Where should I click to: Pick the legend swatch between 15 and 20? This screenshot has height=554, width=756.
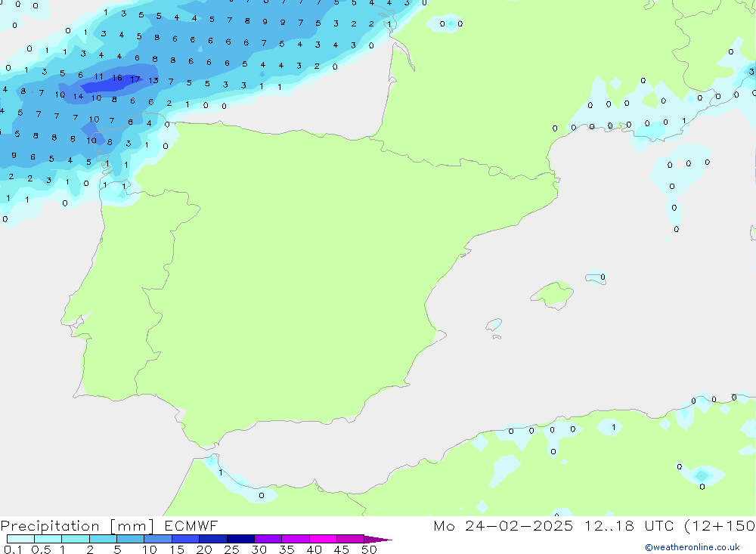click(x=185, y=539)
